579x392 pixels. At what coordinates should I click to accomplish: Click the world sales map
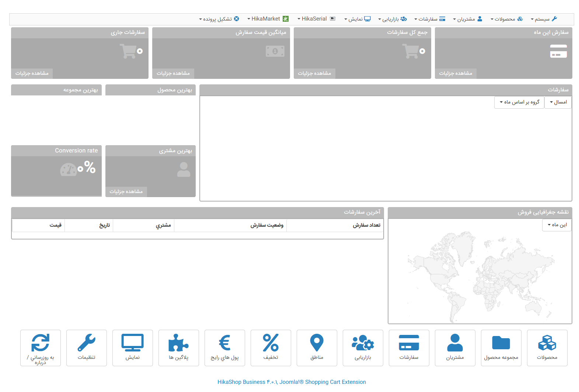[480, 276]
